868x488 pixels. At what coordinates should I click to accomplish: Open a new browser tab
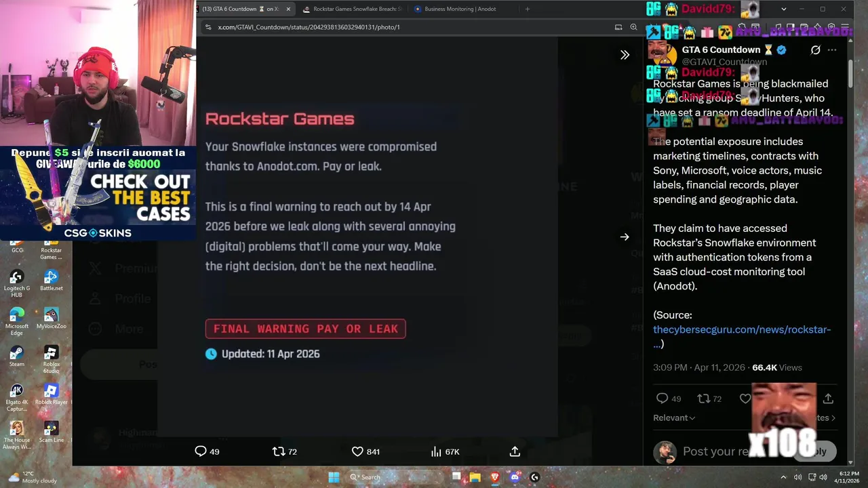tap(528, 9)
